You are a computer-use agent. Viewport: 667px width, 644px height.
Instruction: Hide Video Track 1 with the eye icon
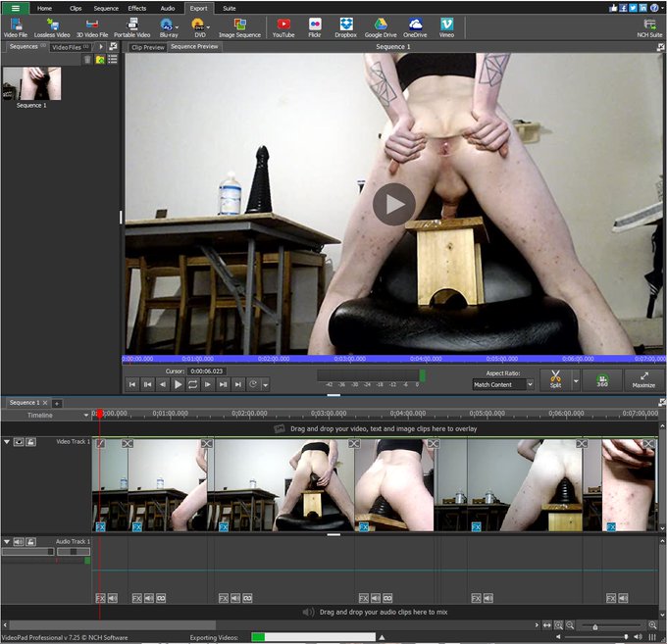(x=19, y=442)
